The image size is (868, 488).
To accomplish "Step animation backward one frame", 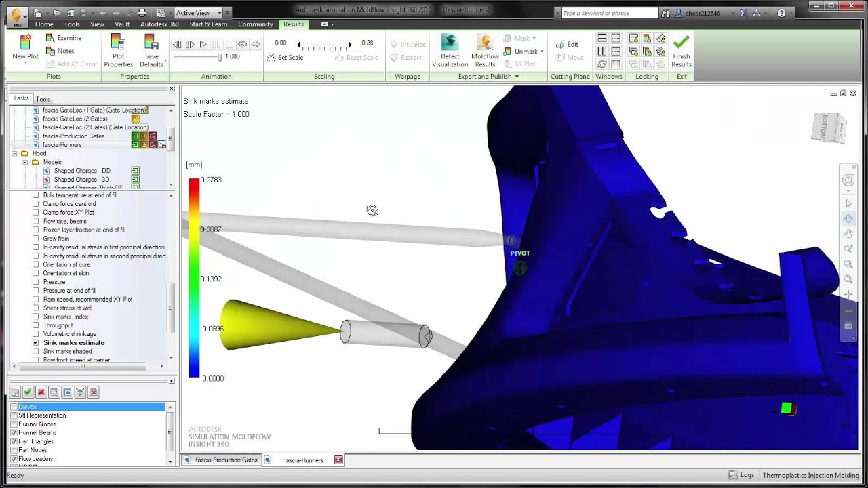I will click(177, 44).
